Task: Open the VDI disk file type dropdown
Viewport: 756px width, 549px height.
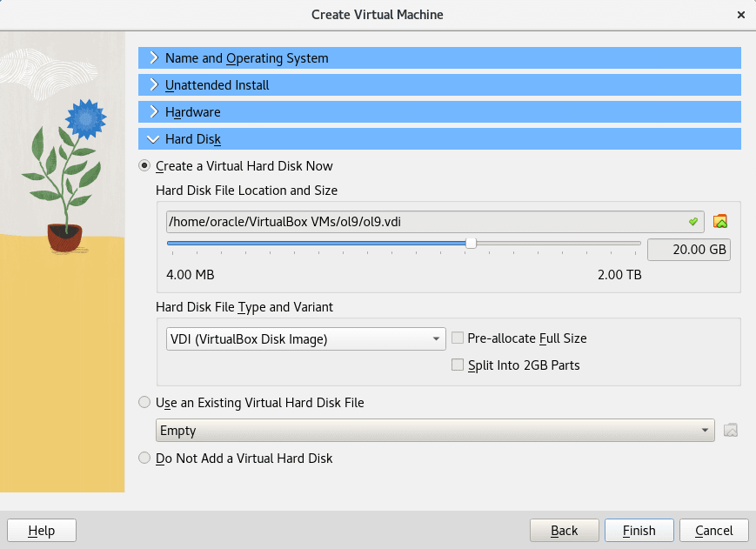Action: coord(305,338)
